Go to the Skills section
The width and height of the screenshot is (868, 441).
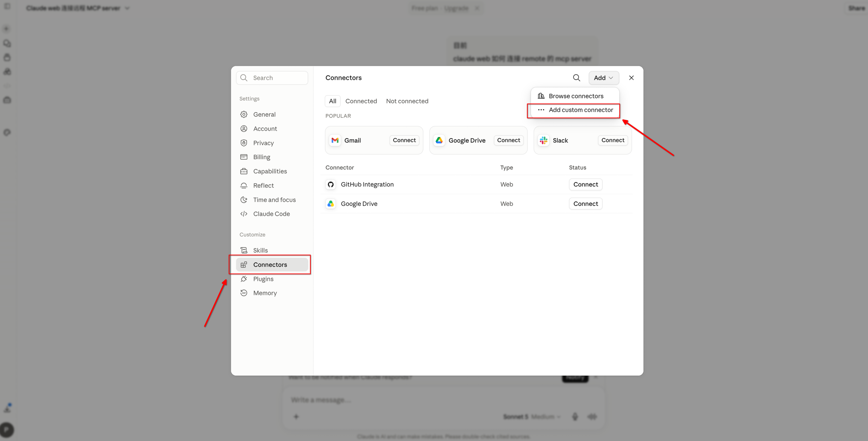tap(272, 250)
